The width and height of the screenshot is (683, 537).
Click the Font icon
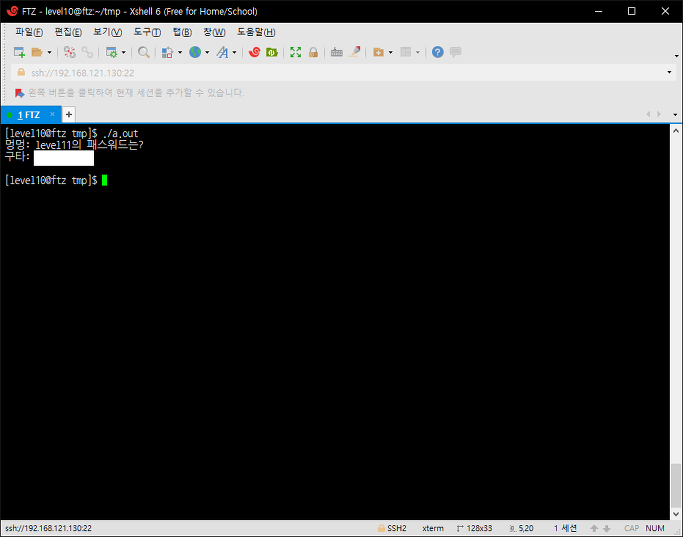(223, 52)
